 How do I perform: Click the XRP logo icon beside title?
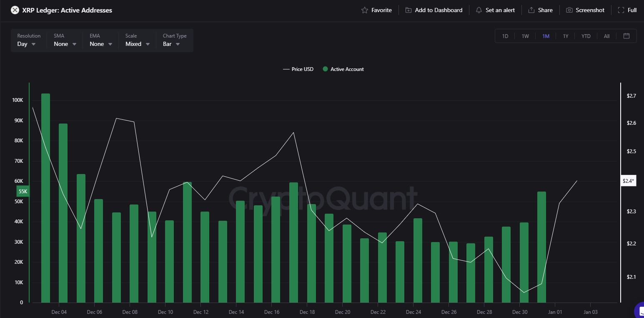15,10
